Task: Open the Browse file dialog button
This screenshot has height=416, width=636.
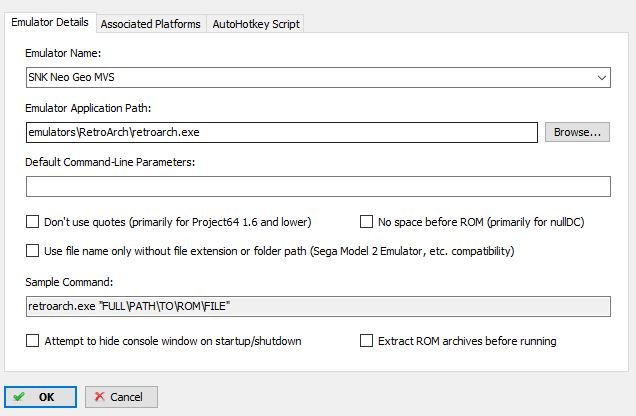Action: point(577,132)
